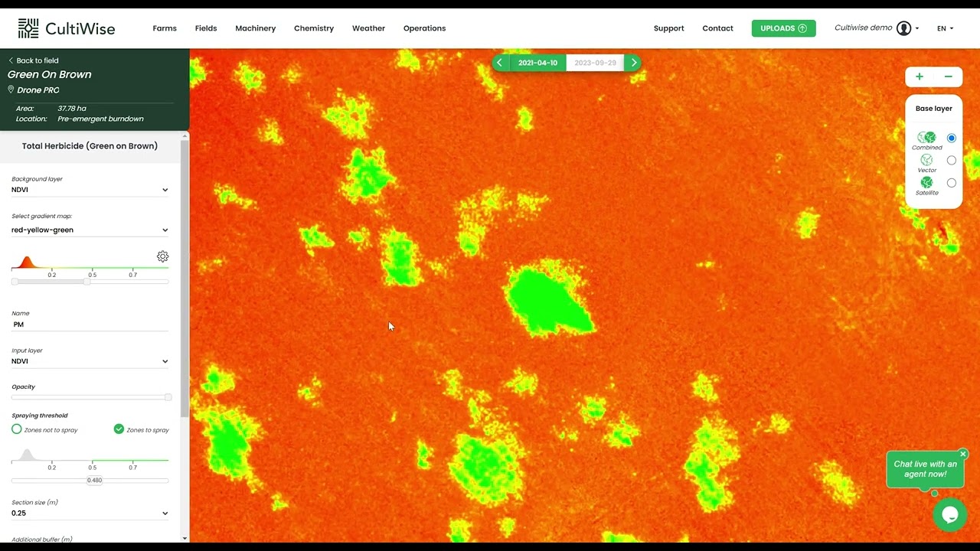
Task: Open the Operations menu
Action: 424,28
